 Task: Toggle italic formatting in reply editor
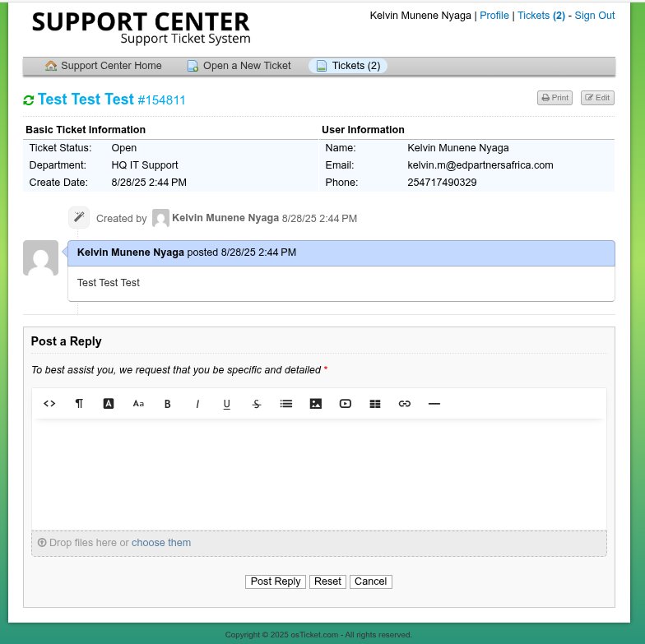coord(197,404)
